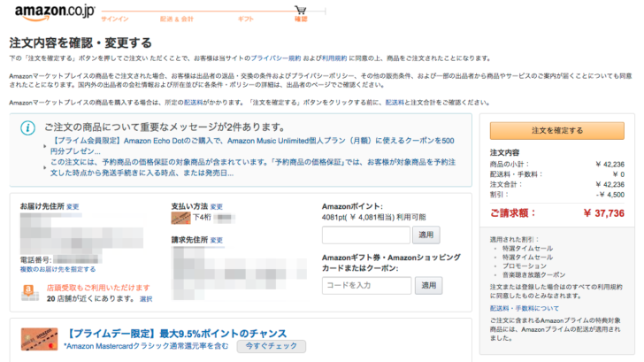Click 複数のお届け先を指定する link
The height and width of the screenshot is (362, 644).
pos(57,269)
